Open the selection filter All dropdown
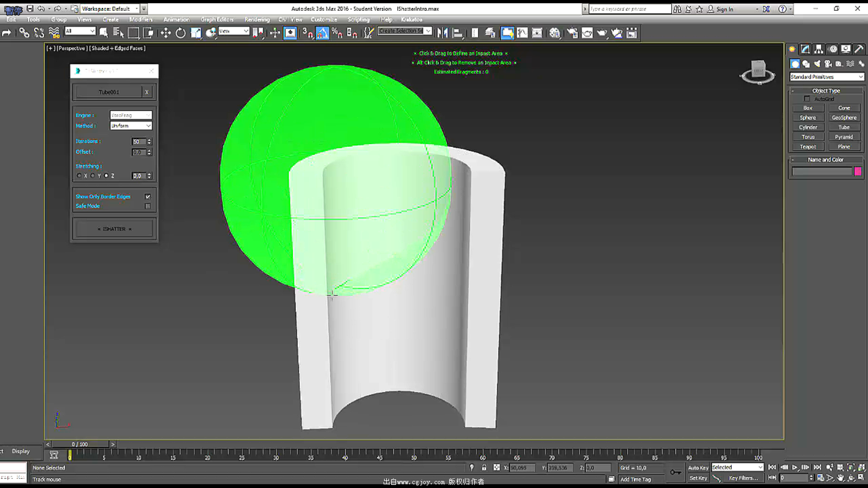This screenshot has height=488, width=868. [80, 31]
